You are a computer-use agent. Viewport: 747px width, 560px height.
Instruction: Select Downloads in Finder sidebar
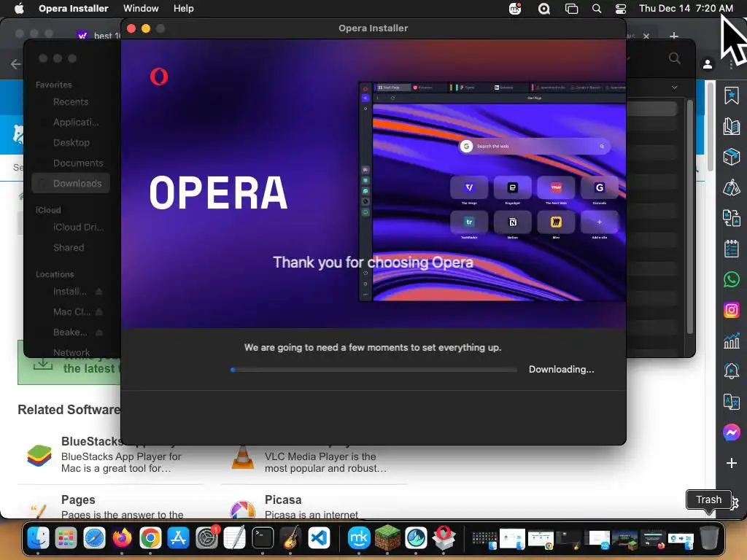tap(71, 183)
